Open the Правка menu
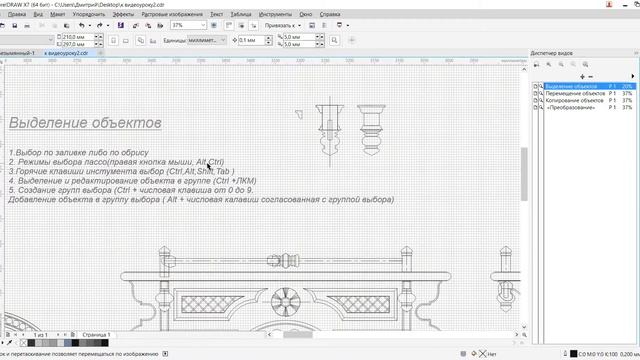The height and width of the screenshot is (360, 640). [x=17, y=14]
